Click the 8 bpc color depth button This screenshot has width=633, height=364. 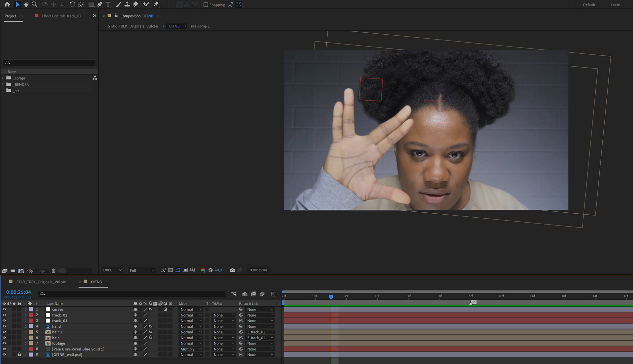coord(42,271)
